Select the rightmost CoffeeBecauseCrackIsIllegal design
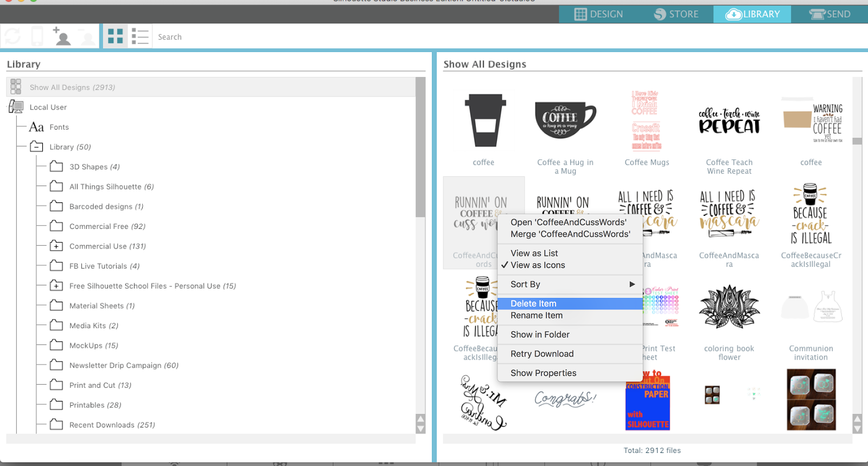The height and width of the screenshot is (466, 868). [x=811, y=214]
